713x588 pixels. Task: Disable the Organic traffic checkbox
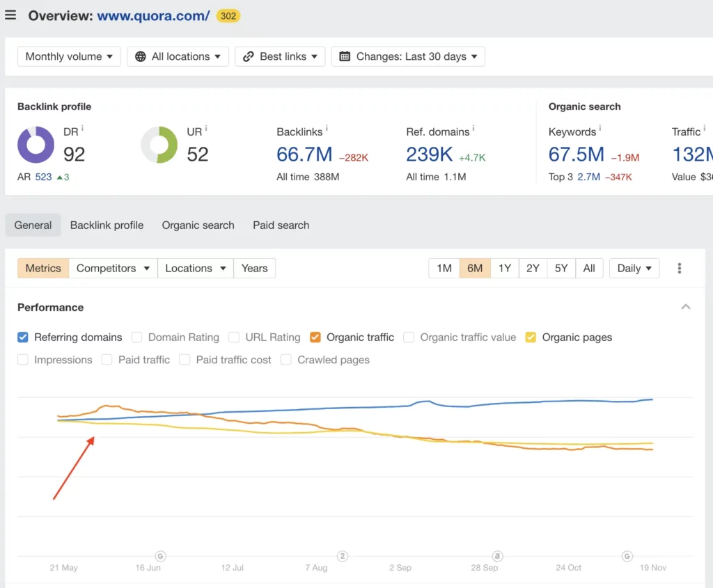[x=315, y=337]
